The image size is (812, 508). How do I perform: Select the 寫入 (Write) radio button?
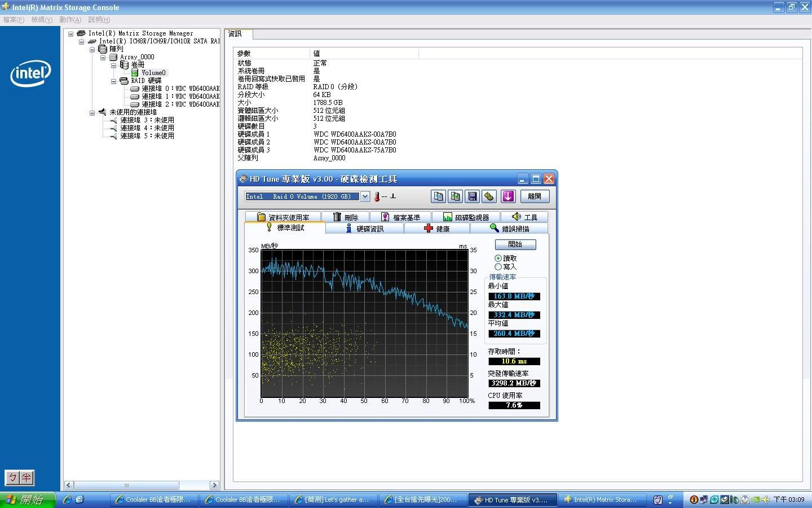[x=498, y=267]
